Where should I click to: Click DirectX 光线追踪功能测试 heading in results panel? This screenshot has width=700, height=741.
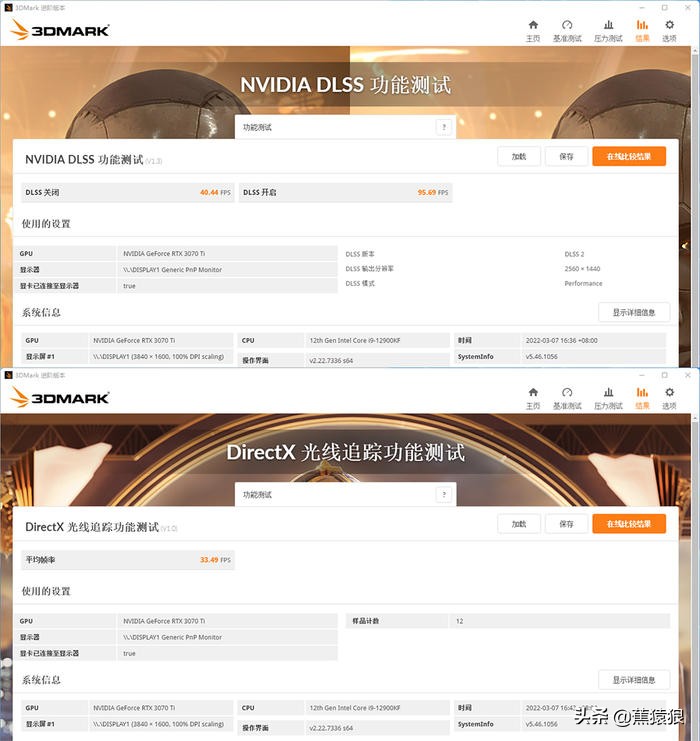[92, 527]
